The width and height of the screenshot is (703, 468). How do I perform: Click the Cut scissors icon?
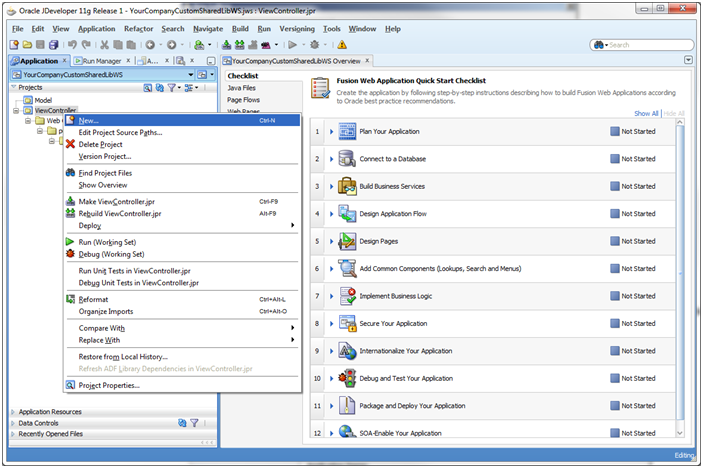click(104, 45)
